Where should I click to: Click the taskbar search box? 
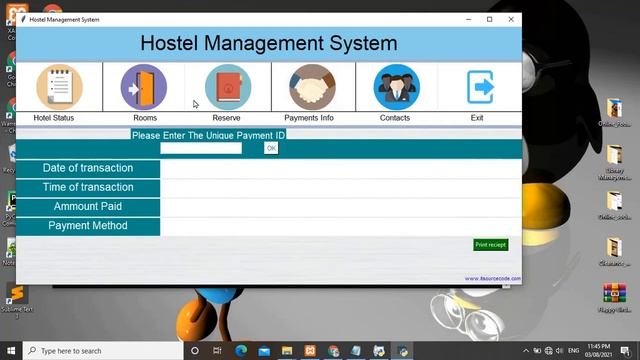[x=103, y=351]
